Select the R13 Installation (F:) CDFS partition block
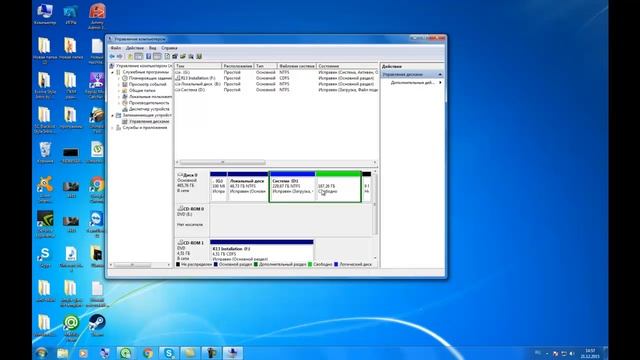This screenshot has height=360, width=640. click(262, 250)
